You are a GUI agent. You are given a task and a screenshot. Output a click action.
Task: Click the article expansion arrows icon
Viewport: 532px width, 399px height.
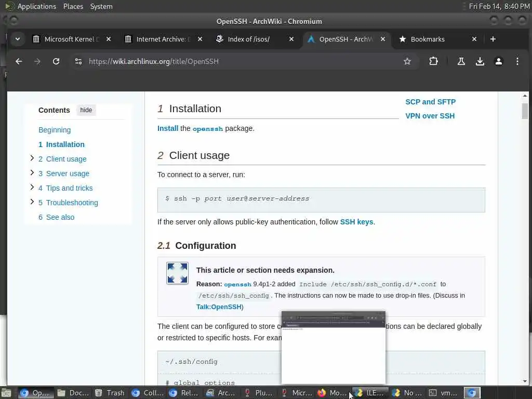[177, 273]
